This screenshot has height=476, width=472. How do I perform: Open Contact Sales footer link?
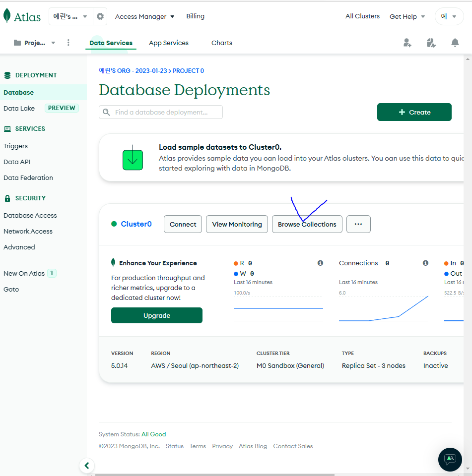(x=293, y=446)
